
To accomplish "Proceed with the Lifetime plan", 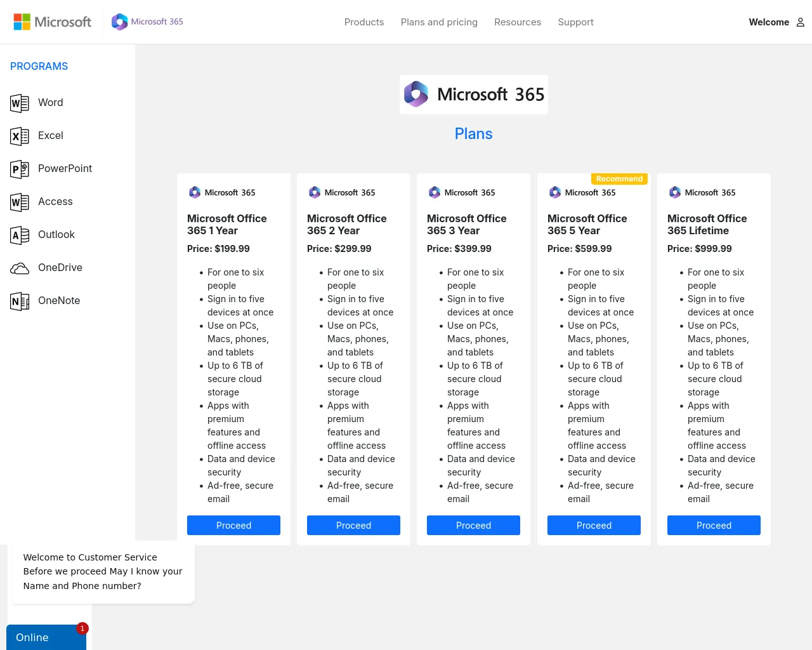I will tap(714, 526).
